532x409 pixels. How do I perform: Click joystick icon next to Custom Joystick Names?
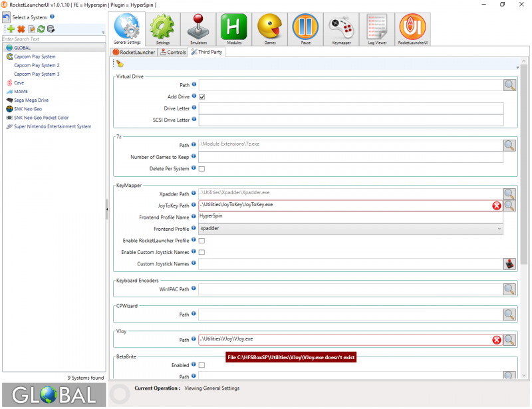pos(509,264)
